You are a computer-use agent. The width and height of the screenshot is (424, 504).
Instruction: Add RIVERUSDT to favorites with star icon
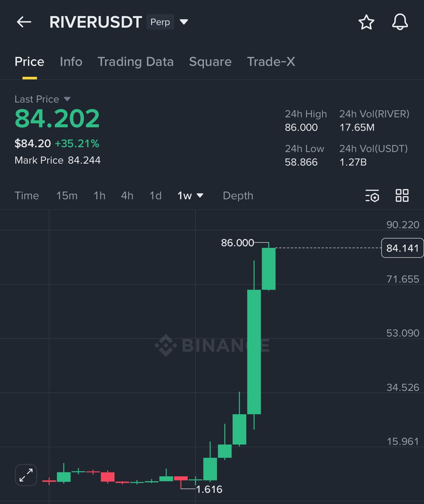[x=366, y=22]
